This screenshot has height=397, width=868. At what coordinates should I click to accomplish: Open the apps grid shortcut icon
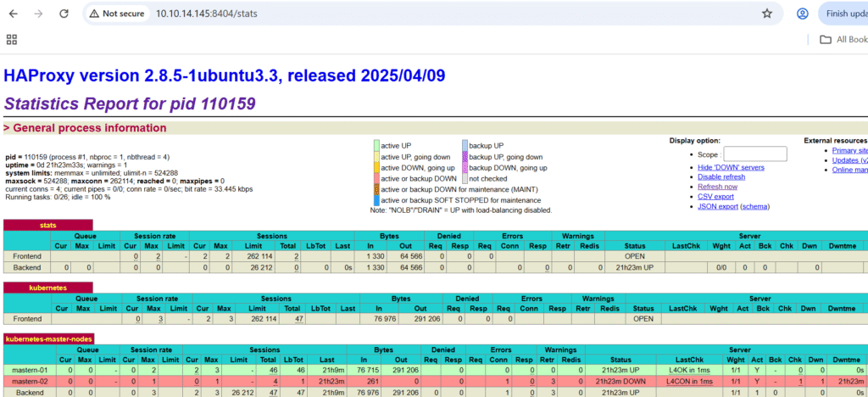click(12, 39)
